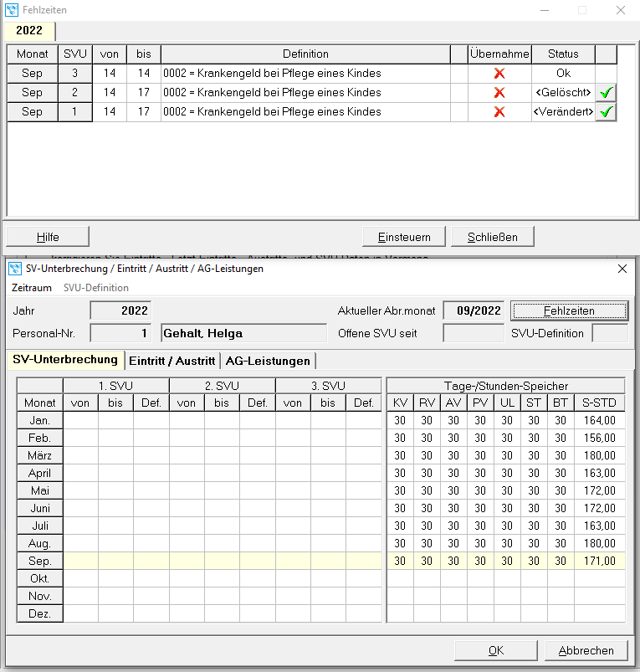This screenshot has height=672, width=640.
Task: Click green checkmark in Verändert row
Action: [x=606, y=112]
